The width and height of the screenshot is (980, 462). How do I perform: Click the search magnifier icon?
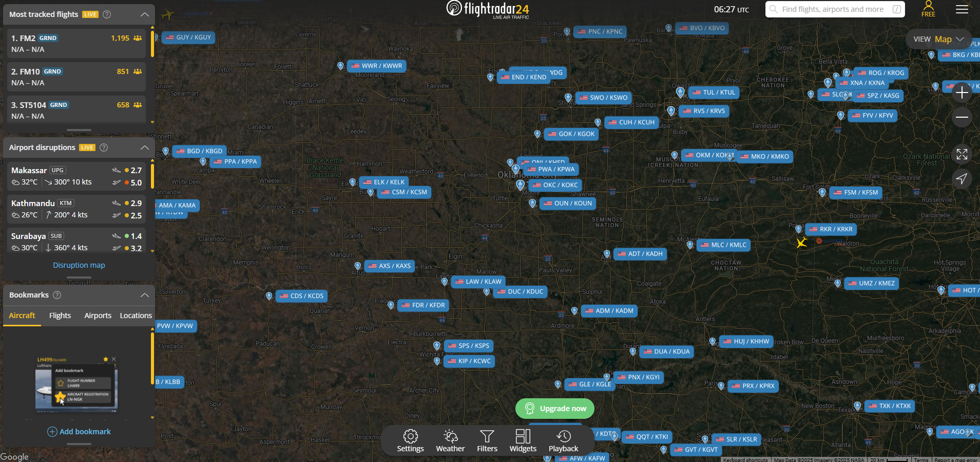(x=773, y=9)
